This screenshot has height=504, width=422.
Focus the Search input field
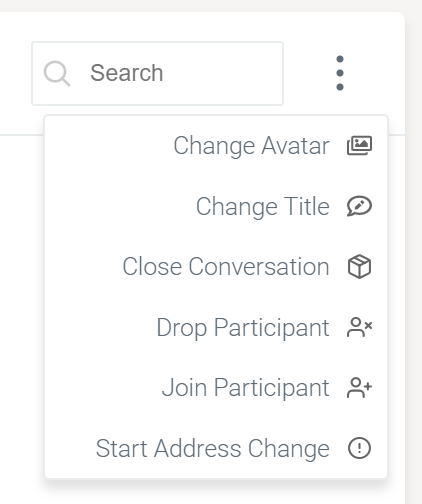[157, 73]
